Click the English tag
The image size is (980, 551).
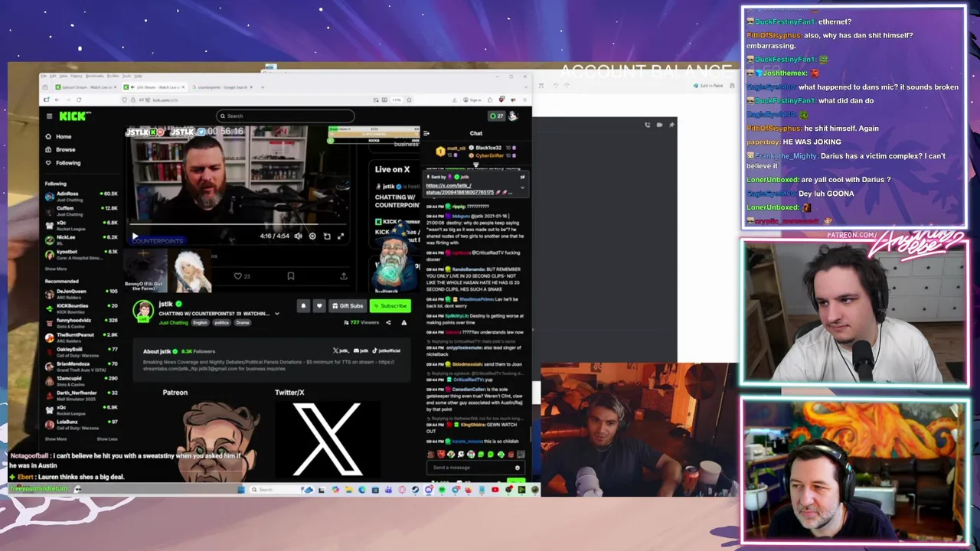[200, 323]
